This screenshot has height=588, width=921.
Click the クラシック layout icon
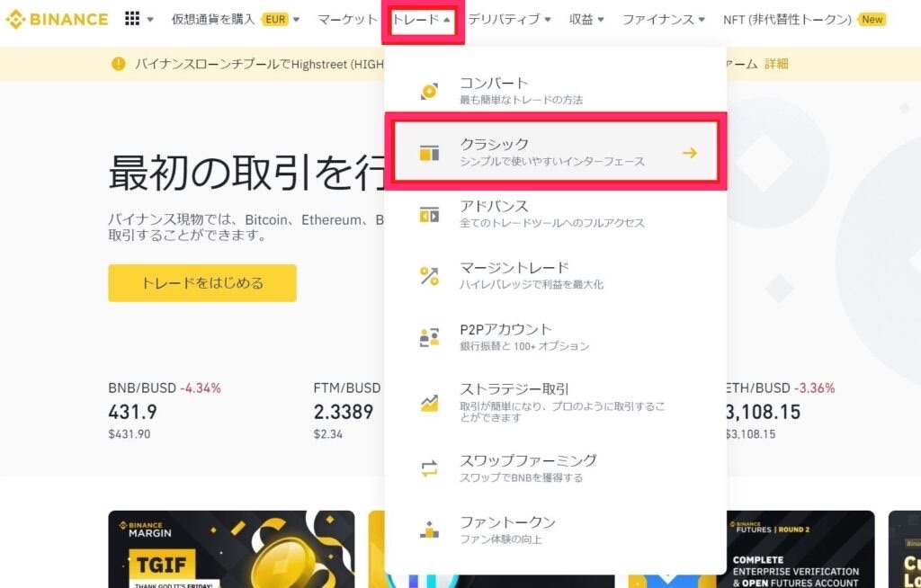pos(429,153)
